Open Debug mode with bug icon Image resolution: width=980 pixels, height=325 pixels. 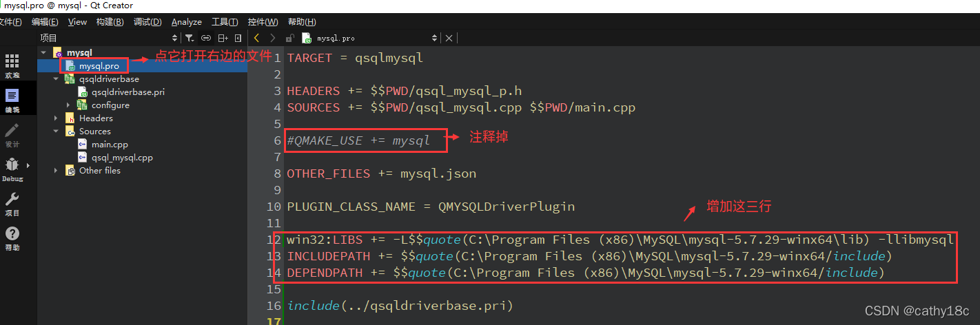12,169
